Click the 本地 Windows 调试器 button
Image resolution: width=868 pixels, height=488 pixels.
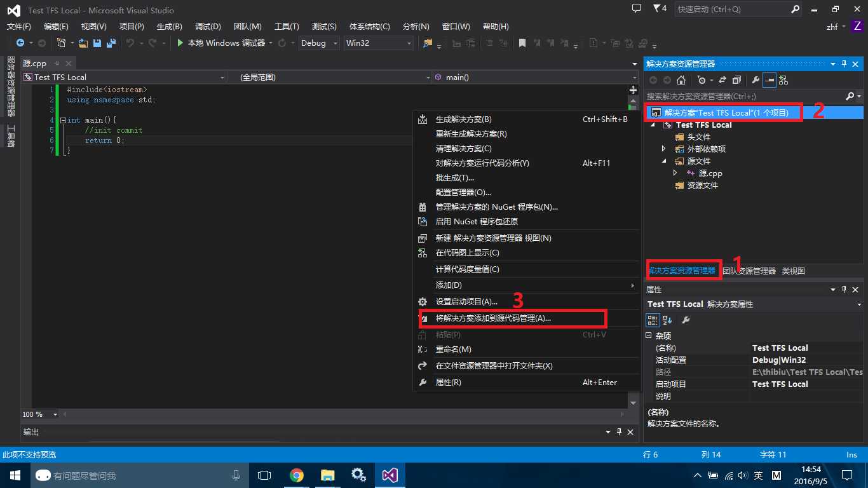220,43
